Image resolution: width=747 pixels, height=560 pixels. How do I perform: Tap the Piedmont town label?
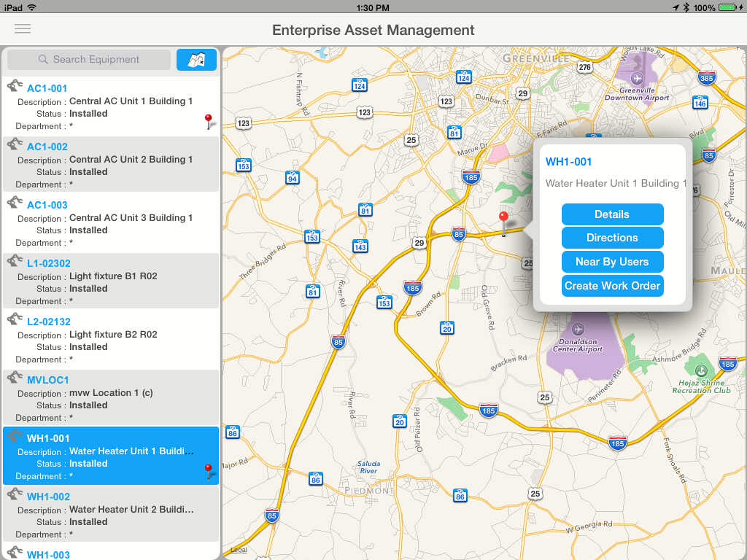click(368, 491)
